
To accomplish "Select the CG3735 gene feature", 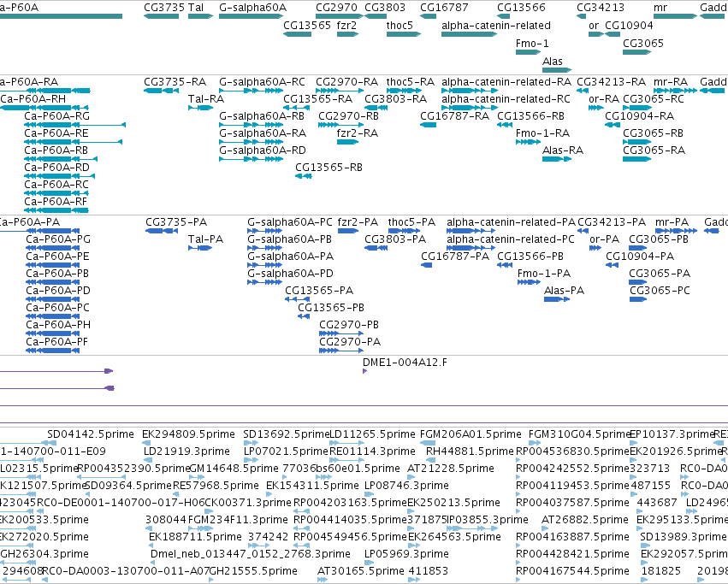I will tap(162, 16).
